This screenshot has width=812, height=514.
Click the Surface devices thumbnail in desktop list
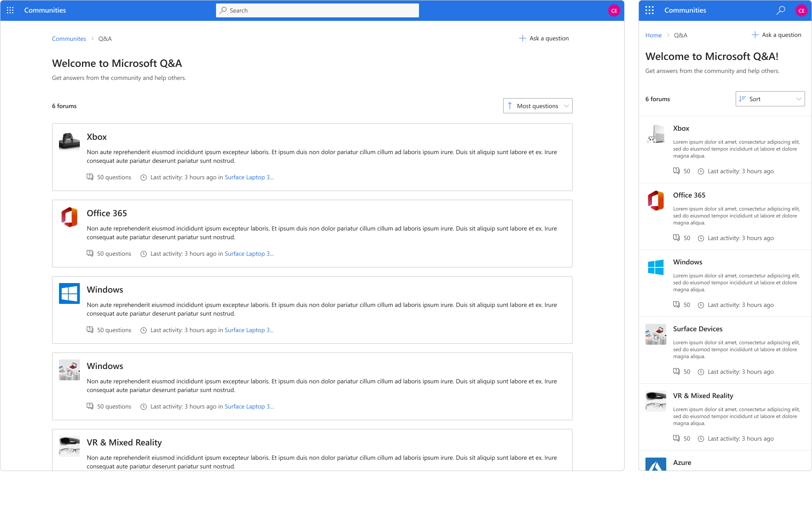[69, 370]
